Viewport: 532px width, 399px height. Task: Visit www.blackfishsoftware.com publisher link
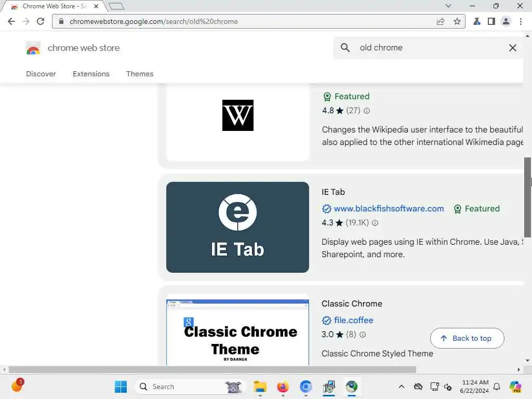click(389, 209)
